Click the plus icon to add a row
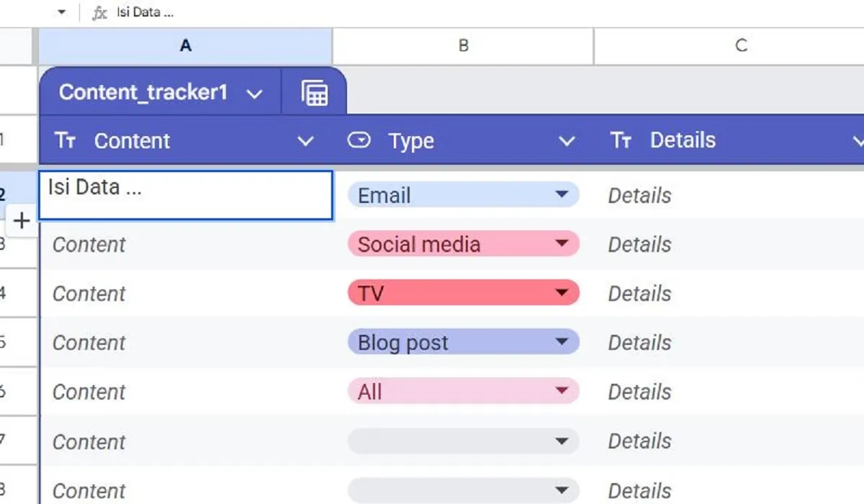864x504 pixels. tap(22, 220)
